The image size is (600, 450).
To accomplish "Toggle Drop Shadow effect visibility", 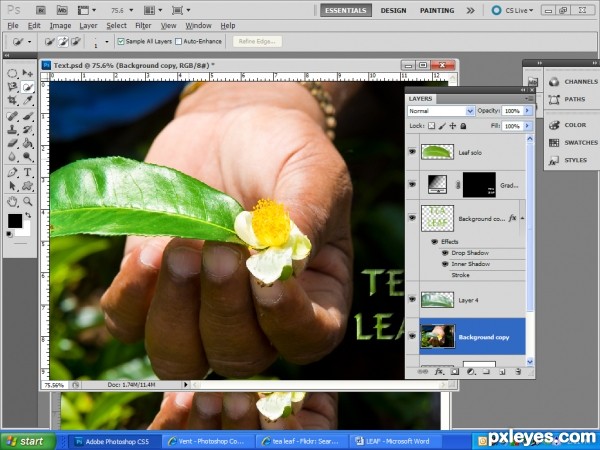I will tap(445, 253).
